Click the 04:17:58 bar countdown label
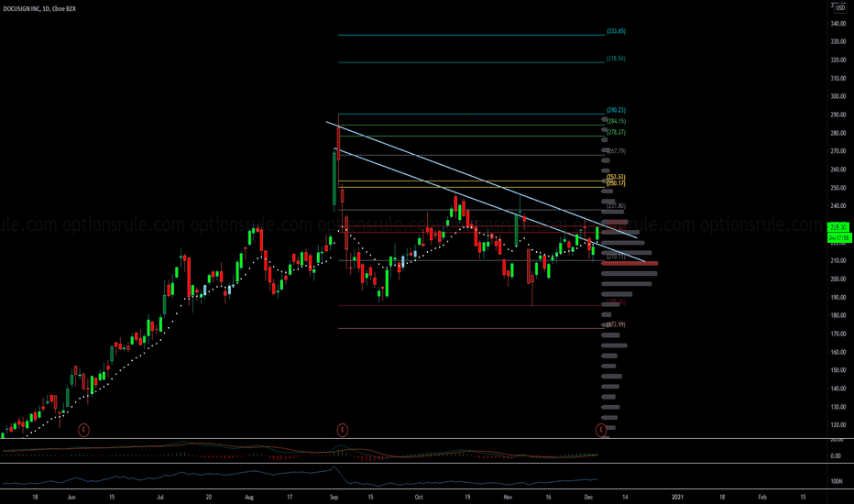The width and height of the screenshot is (854, 504). pyautogui.click(x=838, y=238)
